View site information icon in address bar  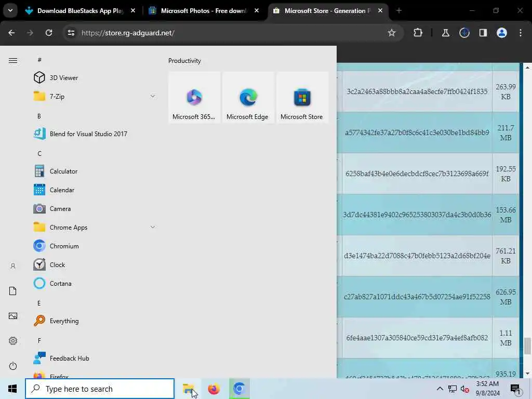coord(71,33)
